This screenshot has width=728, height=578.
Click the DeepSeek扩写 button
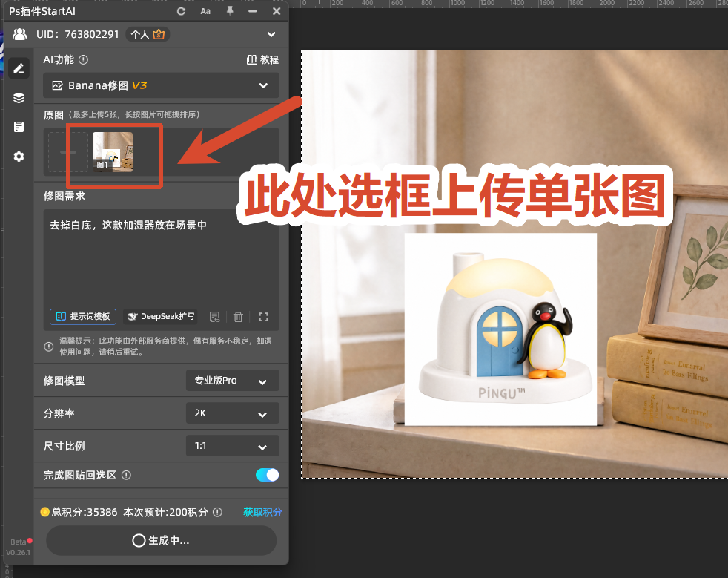(x=161, y=316)
